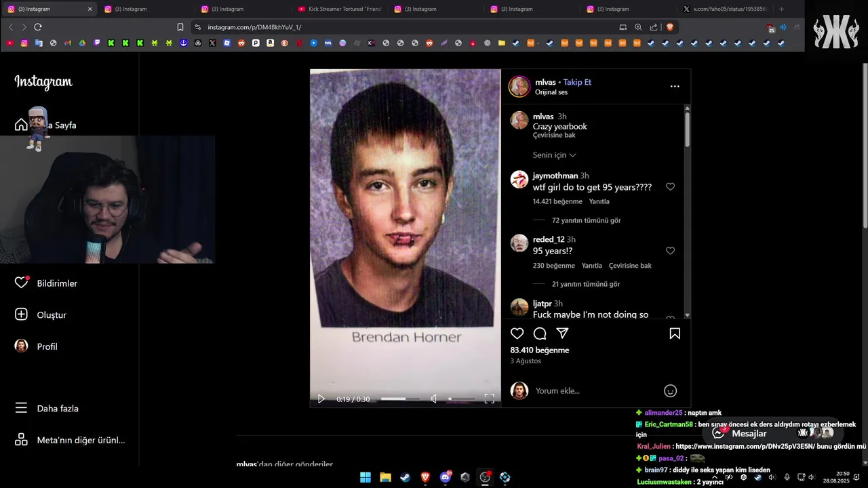Click the Instagram logo in sidebar

click(x=43, y=82)
